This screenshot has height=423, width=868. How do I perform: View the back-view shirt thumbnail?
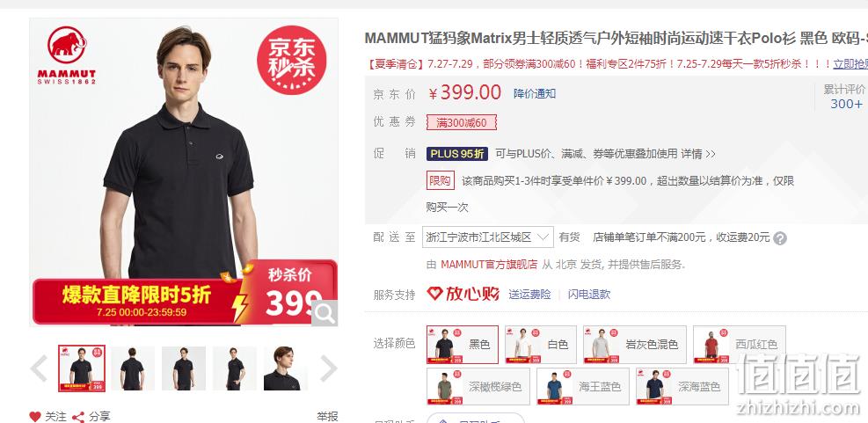coord(133,368)
